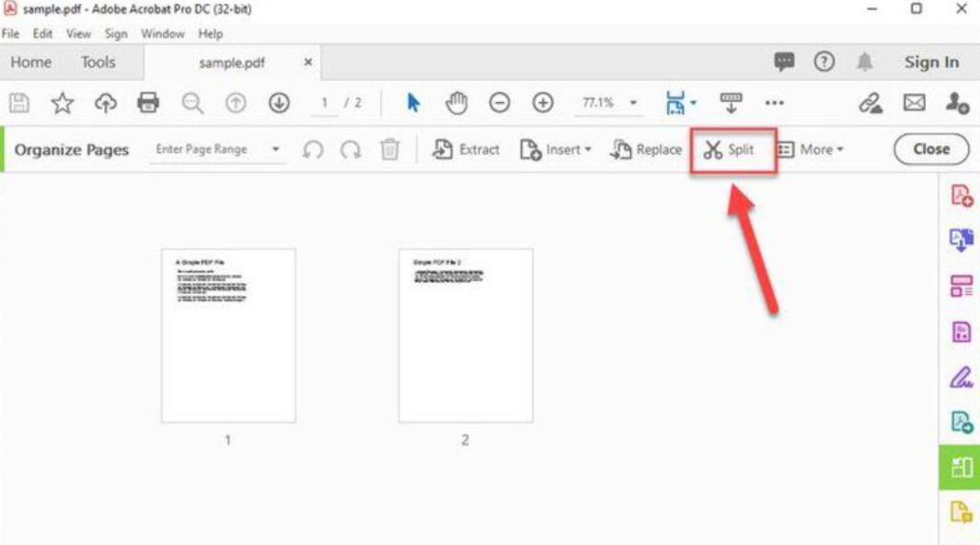Zoom out with minus icon
Image resolution: width=980 pixels, height=545 pixels.
(500, 102)
